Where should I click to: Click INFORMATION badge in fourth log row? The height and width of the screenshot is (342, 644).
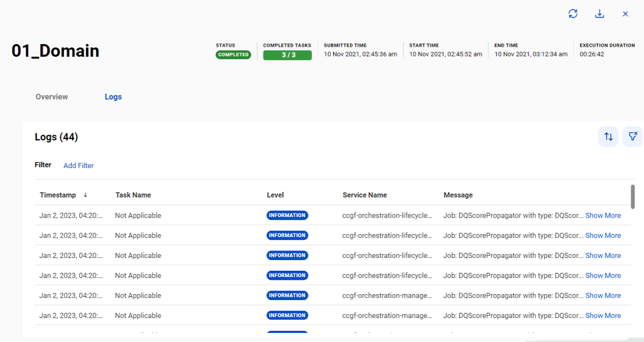tap(287, 276)
